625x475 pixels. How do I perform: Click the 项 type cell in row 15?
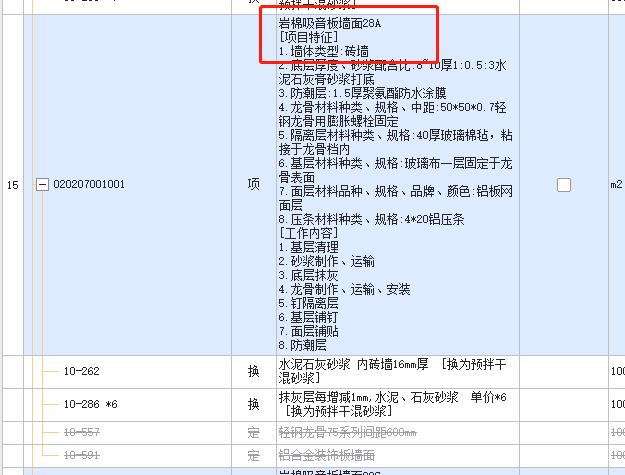pyautogui.click(x=254, y=185)
